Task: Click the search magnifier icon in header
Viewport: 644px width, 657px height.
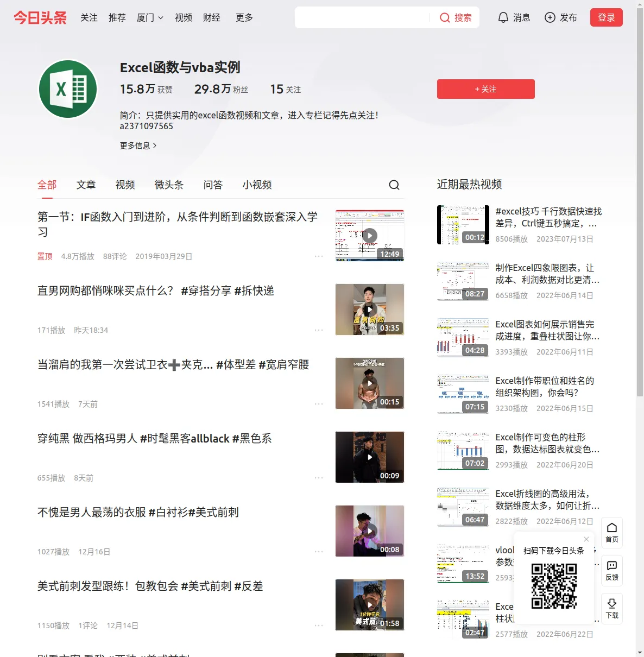Action: coord(445,17)
